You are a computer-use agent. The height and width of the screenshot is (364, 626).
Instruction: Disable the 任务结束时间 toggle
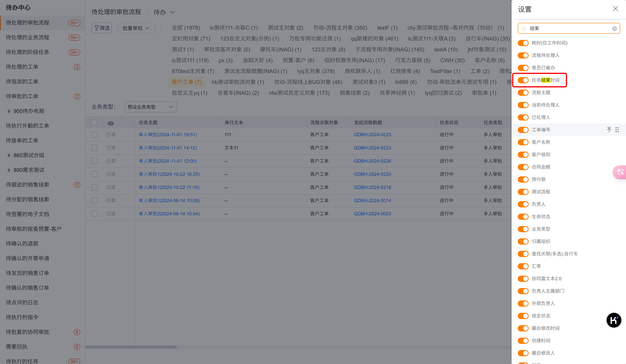[523, 80]
